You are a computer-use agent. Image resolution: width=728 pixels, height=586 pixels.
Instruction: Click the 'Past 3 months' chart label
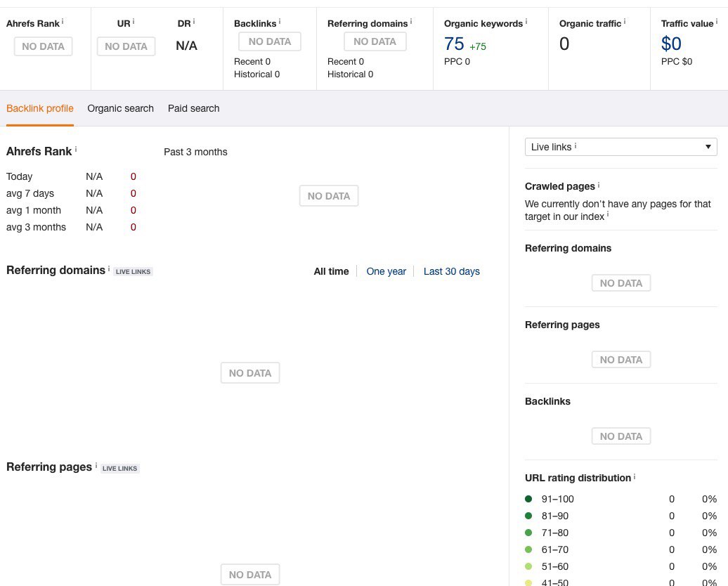(195, 152)
